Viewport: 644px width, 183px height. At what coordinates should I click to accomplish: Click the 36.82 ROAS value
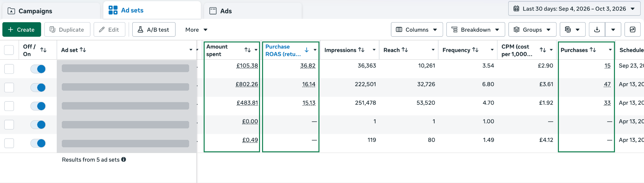(x=308, y=66)
